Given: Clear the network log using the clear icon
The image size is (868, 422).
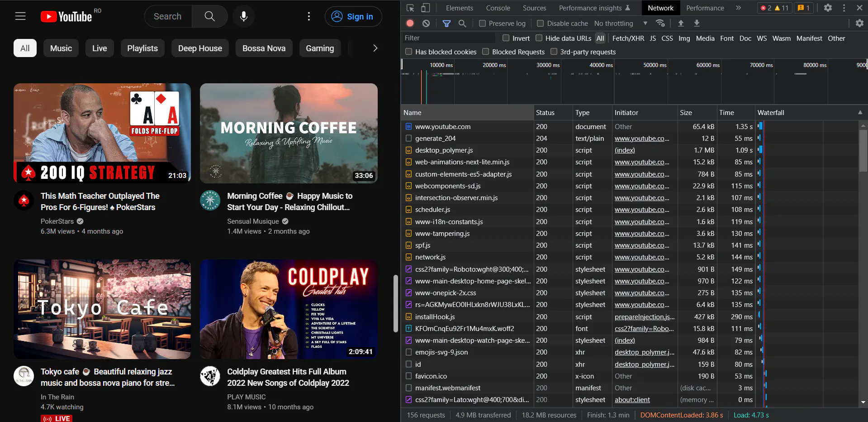Looking at the screenshot, I should click(426, 23).
